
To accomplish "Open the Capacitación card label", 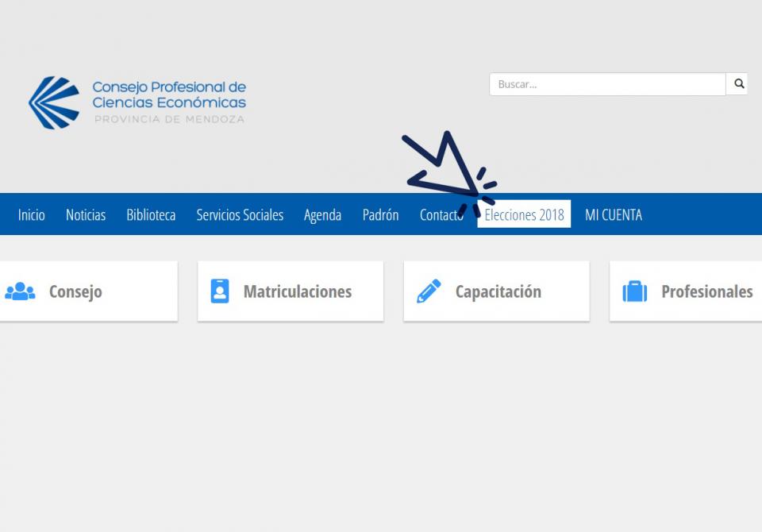I will [498, 291].
